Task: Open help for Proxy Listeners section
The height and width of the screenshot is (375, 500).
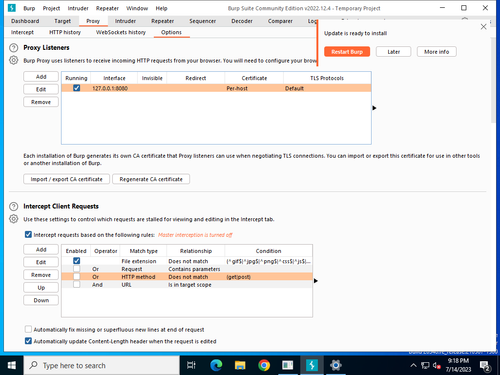Action: pyautogui.click(x=13, y=48)
